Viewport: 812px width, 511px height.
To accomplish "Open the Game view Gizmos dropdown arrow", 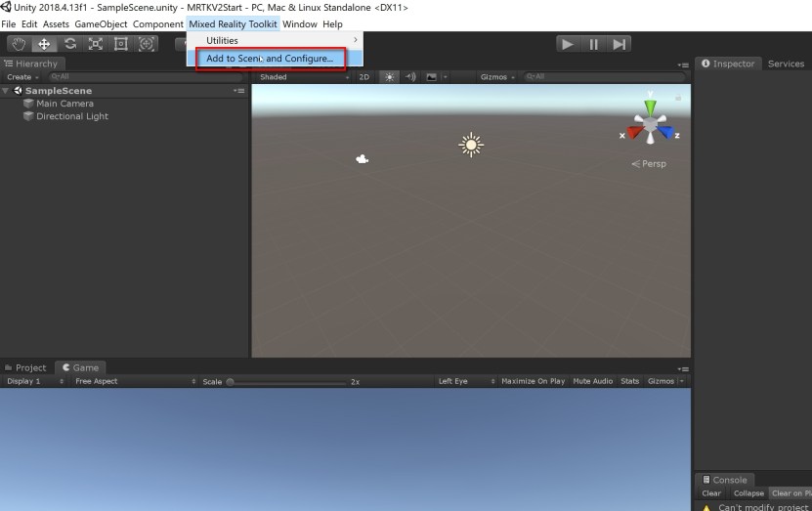I will (681, 381).
